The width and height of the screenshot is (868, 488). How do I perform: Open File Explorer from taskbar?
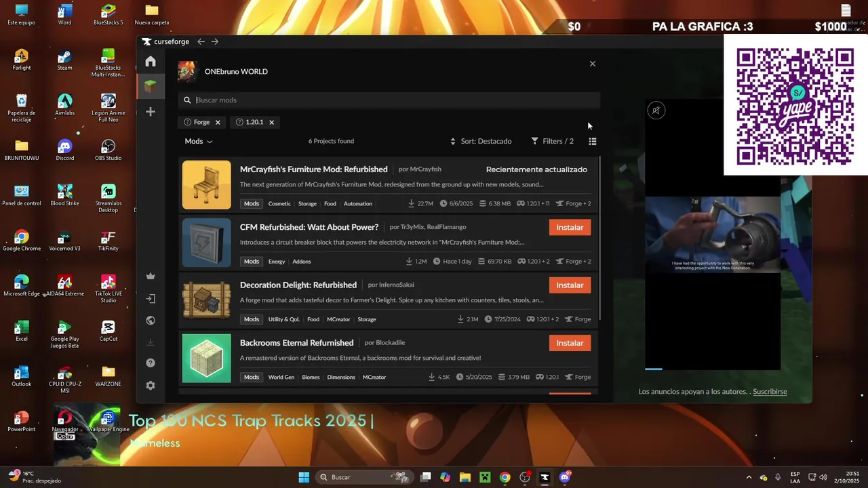tap(465, 477)
